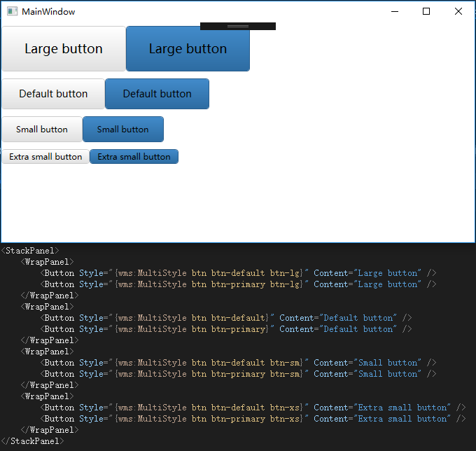Click the btn-primary btn-sm Button code line
The height and width of the screenshot is (451, 476).
pos(238,374)
